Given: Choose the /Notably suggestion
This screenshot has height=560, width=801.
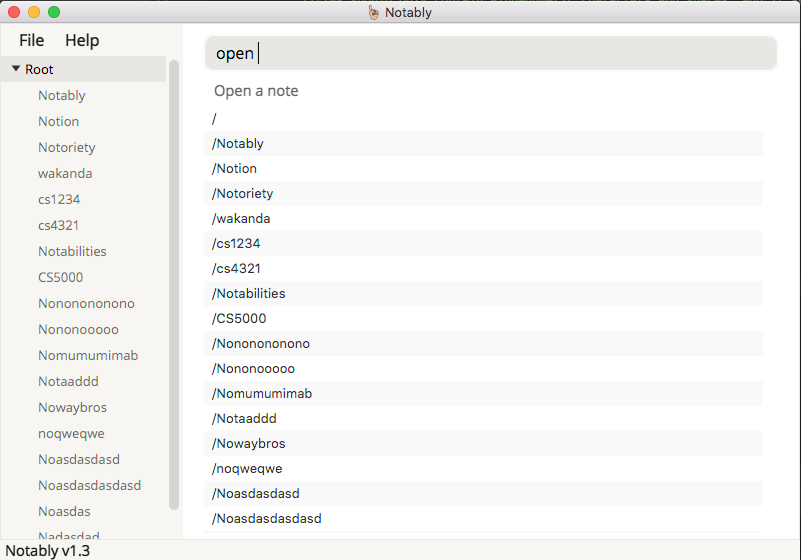Looking at the screenshot, I should (483, 144).
